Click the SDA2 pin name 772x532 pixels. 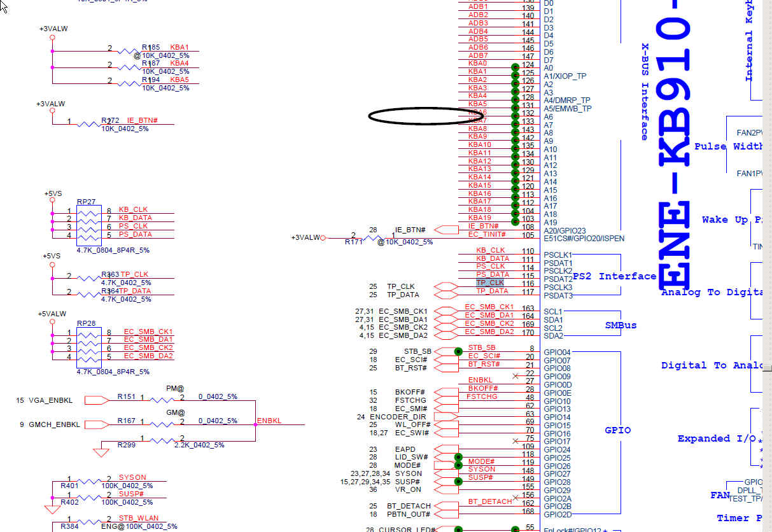pos(554,336)
